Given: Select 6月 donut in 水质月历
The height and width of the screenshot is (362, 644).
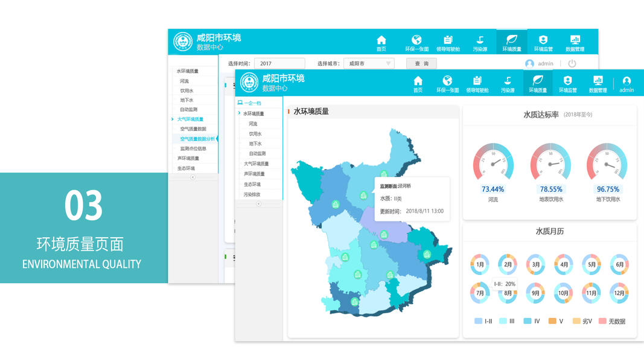Looking at the screenshot, I should click(619, 265).
